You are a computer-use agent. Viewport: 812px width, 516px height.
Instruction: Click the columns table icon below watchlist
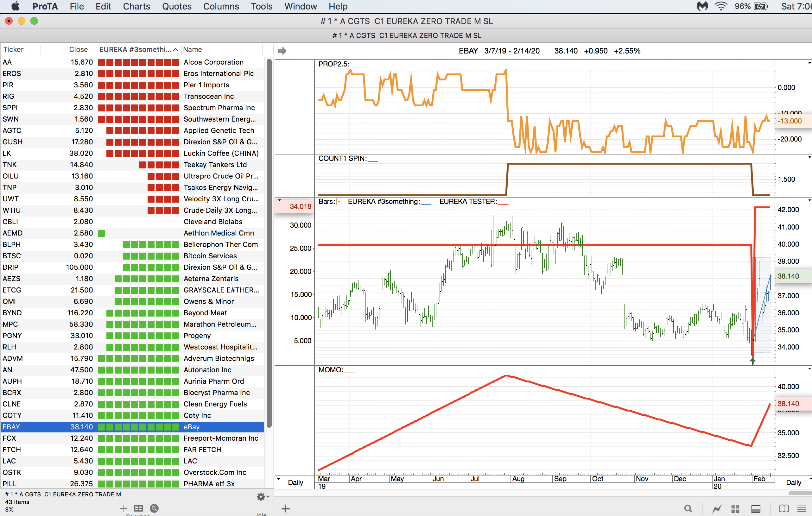[x=138, y=508]
